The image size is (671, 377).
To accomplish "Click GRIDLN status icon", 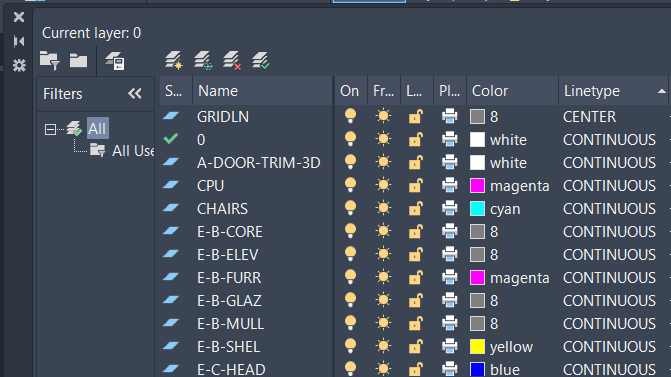I will pos(171,116).
